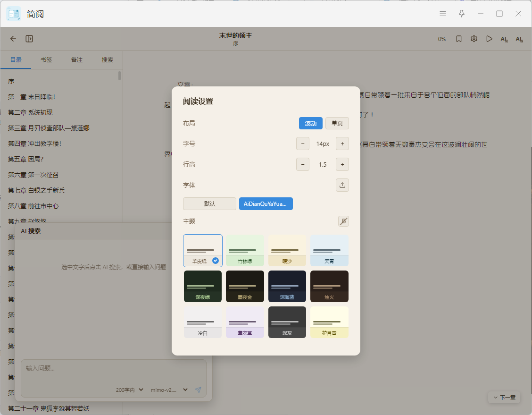Select the 深灰 theme
532x415 pixels.
287,322
